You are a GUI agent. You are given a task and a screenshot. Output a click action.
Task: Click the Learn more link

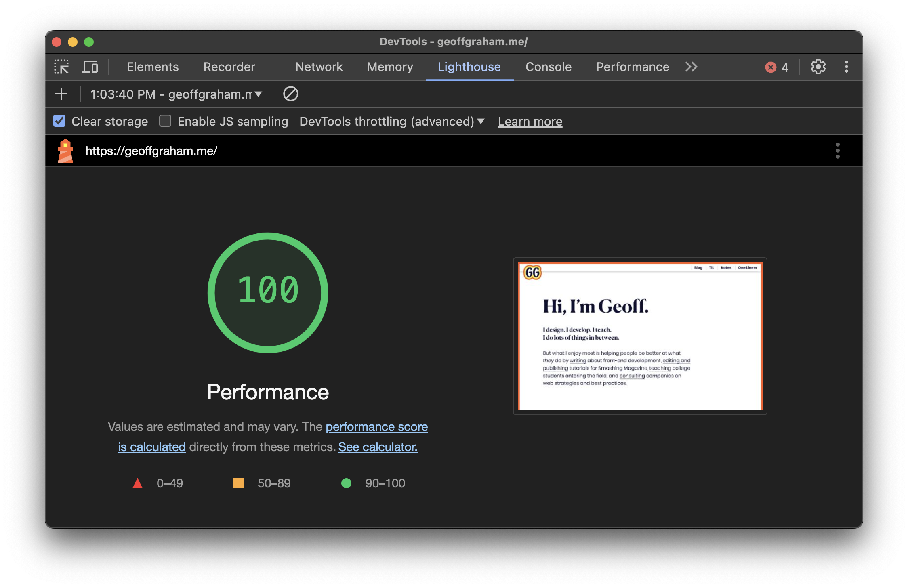(530, 121)
